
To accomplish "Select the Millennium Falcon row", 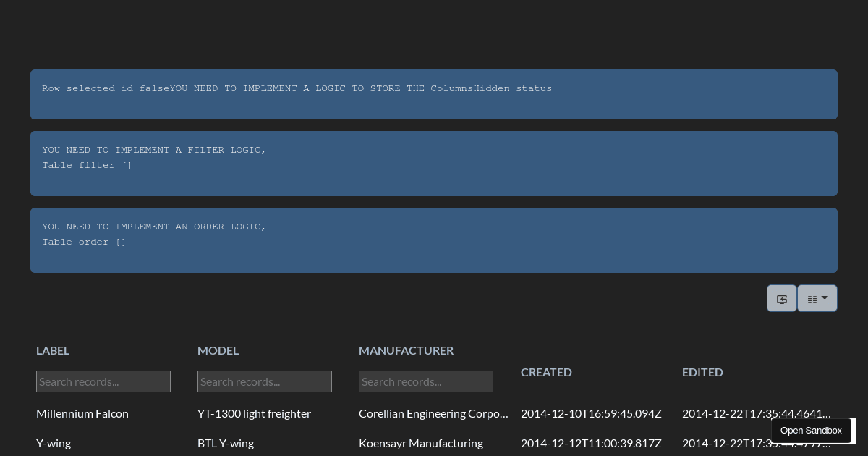I will 82,413.
